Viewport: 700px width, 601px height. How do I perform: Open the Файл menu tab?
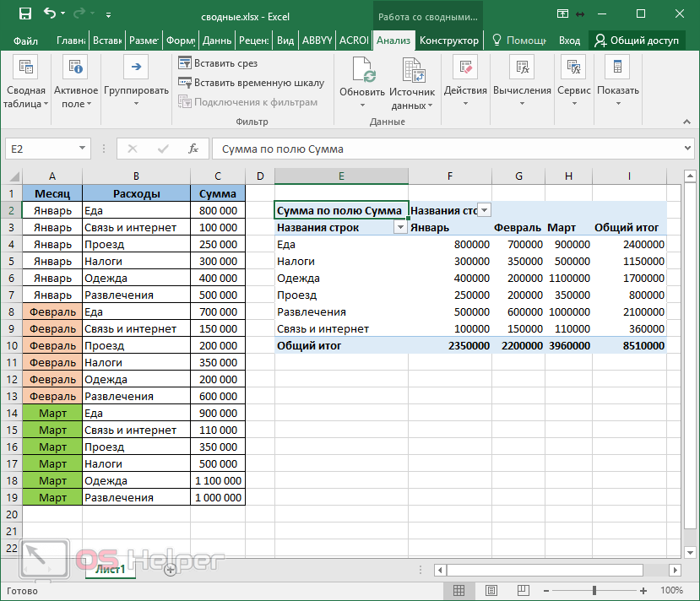click(25, 41)
